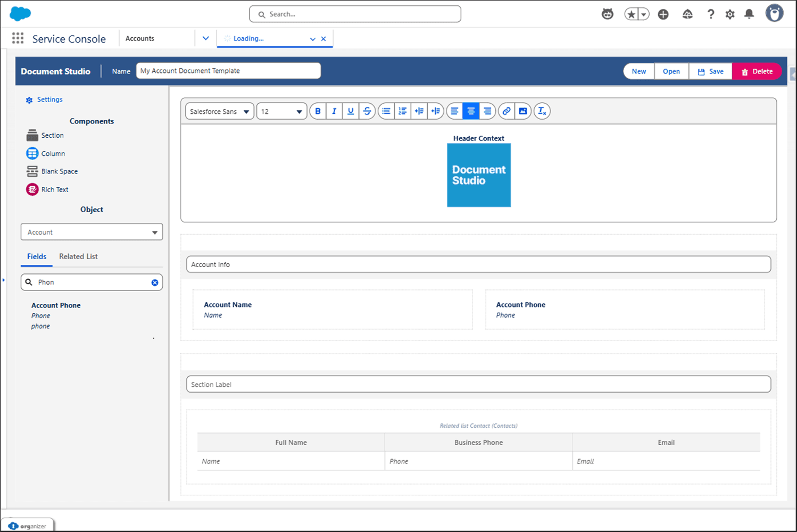This screenshot has height=532, width=797.
Task: Align text left
Action: [x=454, y=111]
